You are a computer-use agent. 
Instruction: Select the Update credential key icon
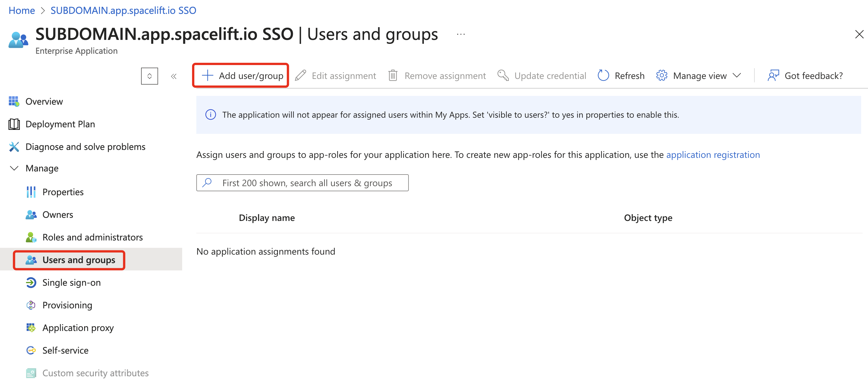coord(503,75)
